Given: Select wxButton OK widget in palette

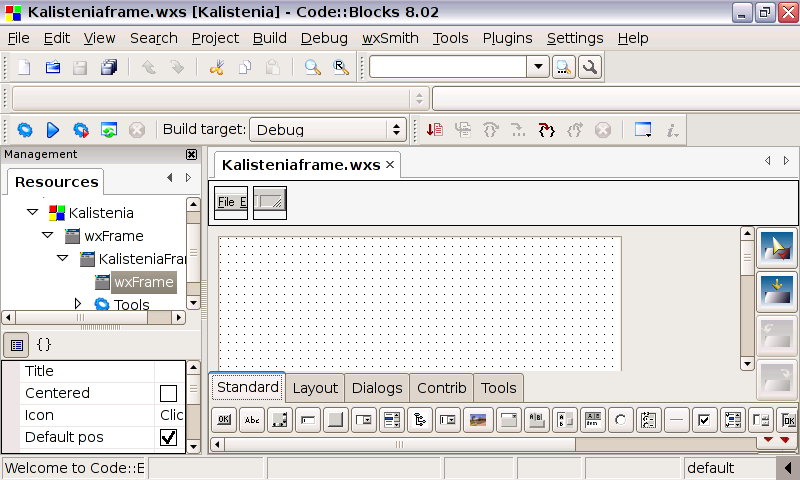Looking at the screenshot, I should 224,420.
